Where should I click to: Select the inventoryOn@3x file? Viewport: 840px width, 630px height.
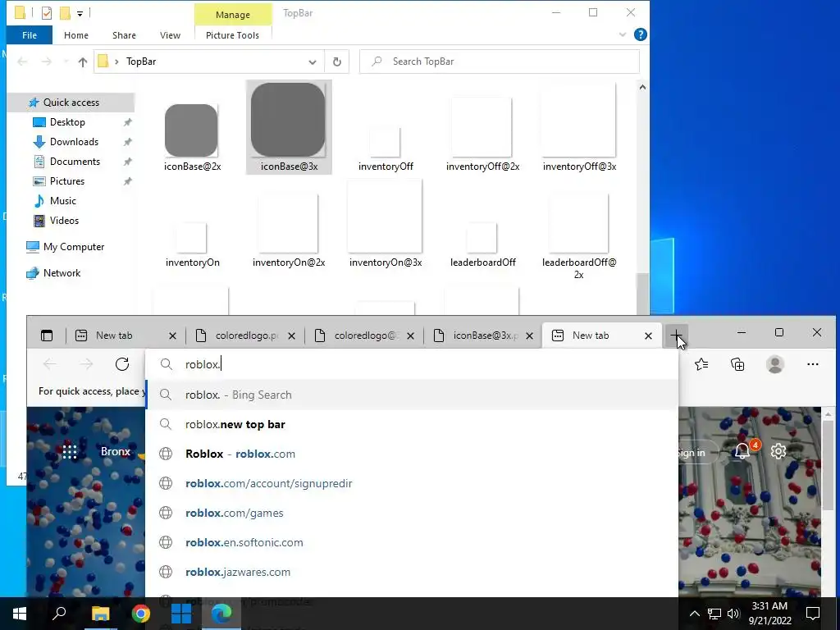[386, 224]
